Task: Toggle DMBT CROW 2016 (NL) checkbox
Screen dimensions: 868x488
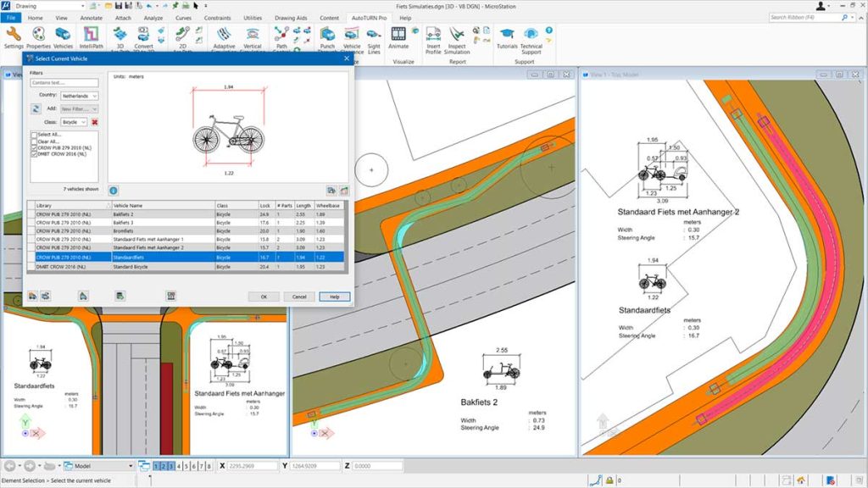Action: point(34,154)
